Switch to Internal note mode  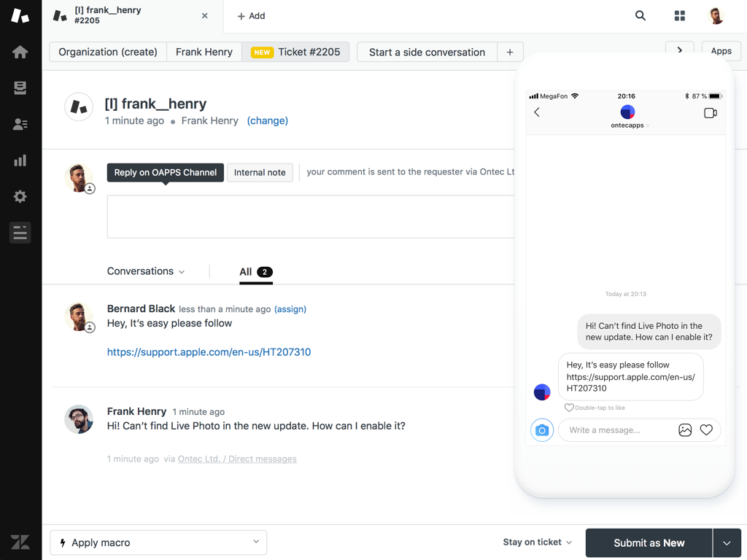(260, 172)
